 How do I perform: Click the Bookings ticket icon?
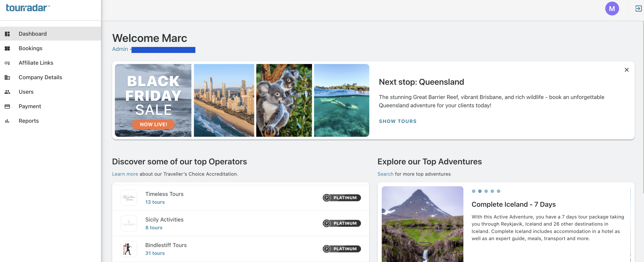click(x=7, y=48)
